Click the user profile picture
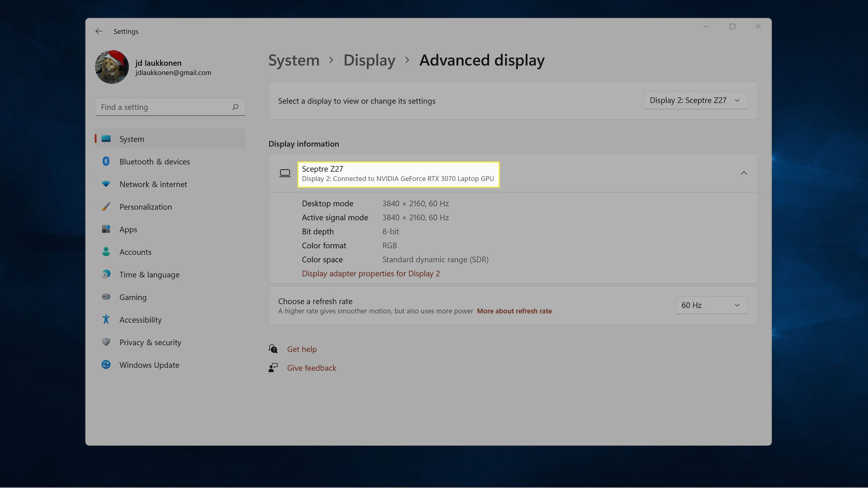Screen dimensions: 868x488 click(x=112, y=67)
